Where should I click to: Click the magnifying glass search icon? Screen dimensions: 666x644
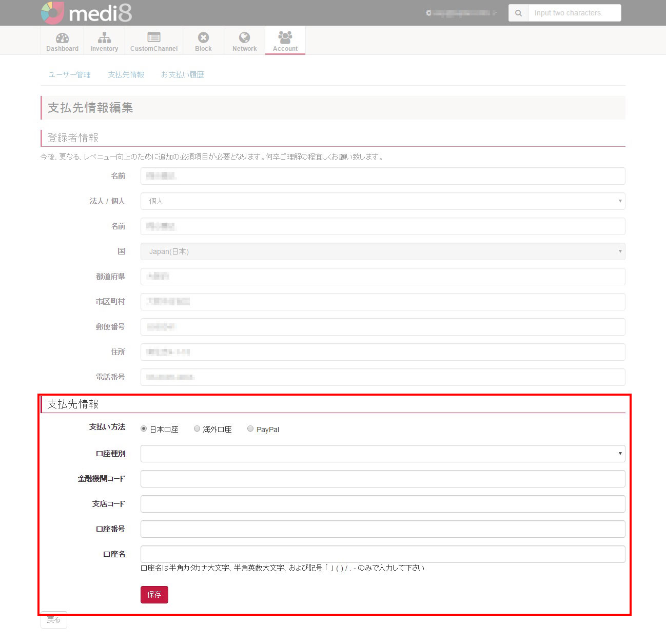click(x=518, y=13)
